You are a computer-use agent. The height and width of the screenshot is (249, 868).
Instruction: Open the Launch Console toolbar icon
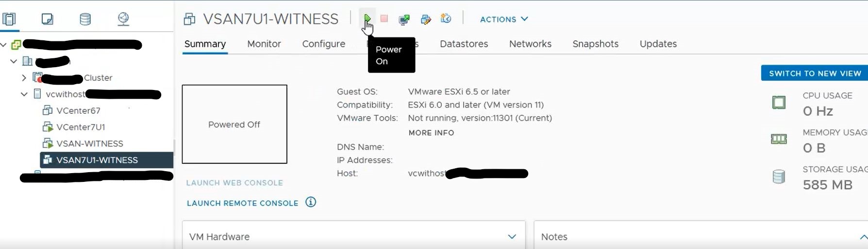pyautogui.click(x=404, y=19)
